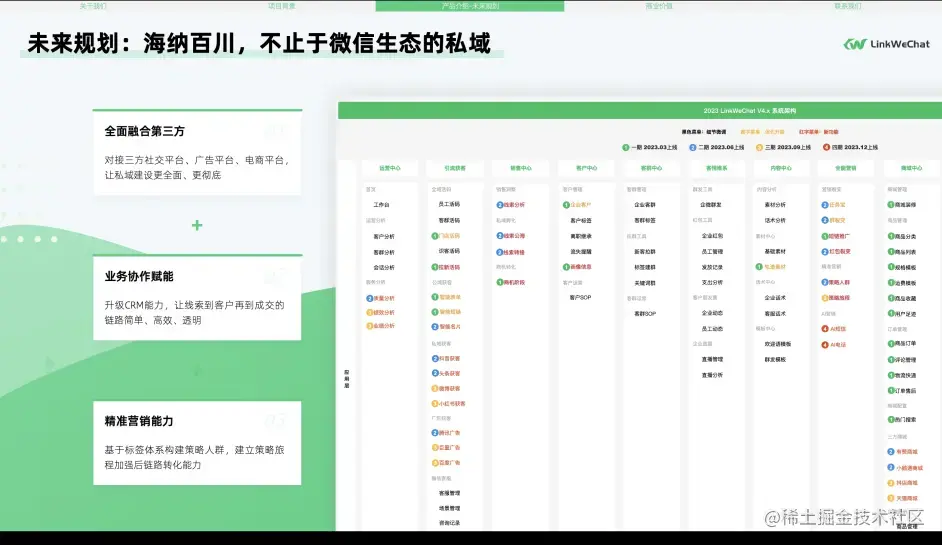Click the 会话分析 entry

[384, 268]
